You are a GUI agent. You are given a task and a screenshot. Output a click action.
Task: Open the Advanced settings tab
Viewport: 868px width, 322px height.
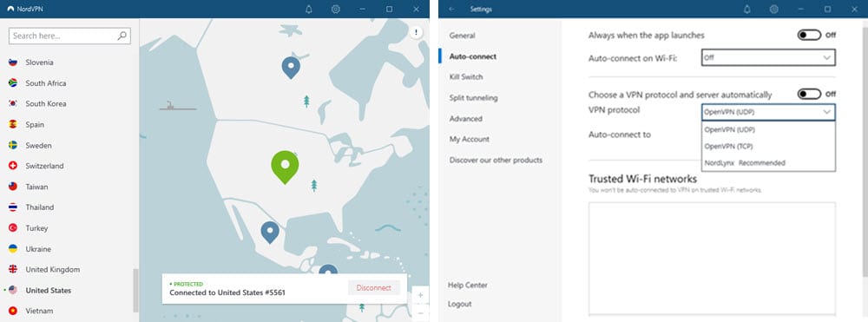tap(465, 119)
